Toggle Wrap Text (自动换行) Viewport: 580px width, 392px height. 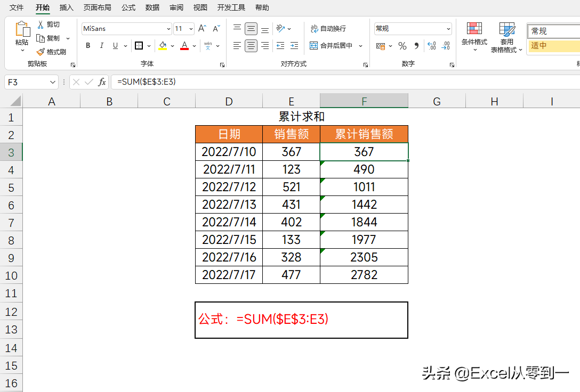pyautogui.click(x=328, y=28)
